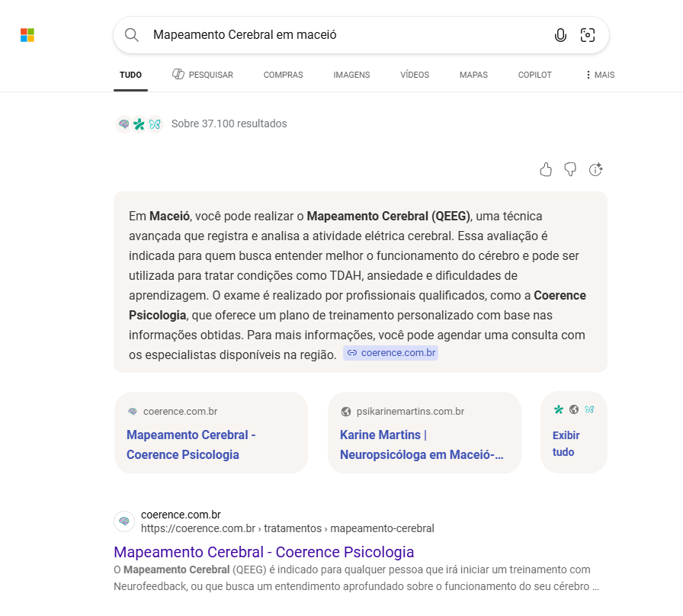Image resolution: width=683 pixels, height=616 pixels.
Task: Open visual search camera icon
Action: pyautogui.click(x=588, y=35)
